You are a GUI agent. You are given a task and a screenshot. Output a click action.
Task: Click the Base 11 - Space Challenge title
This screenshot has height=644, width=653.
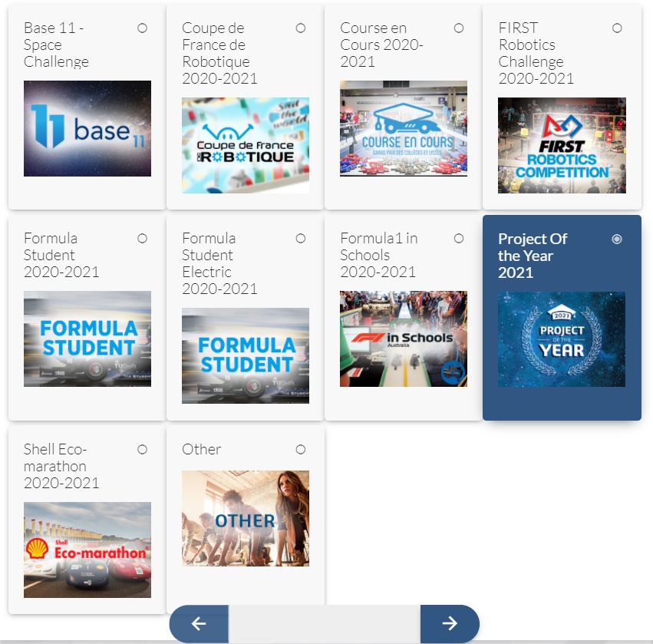[x=56, y=45]
